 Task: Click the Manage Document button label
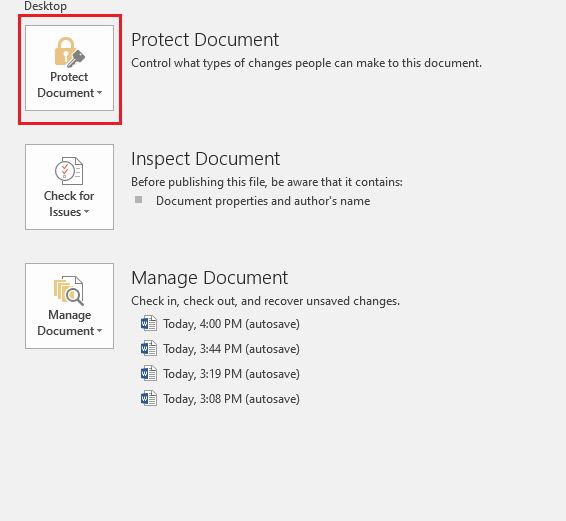(x=66, y=323)
